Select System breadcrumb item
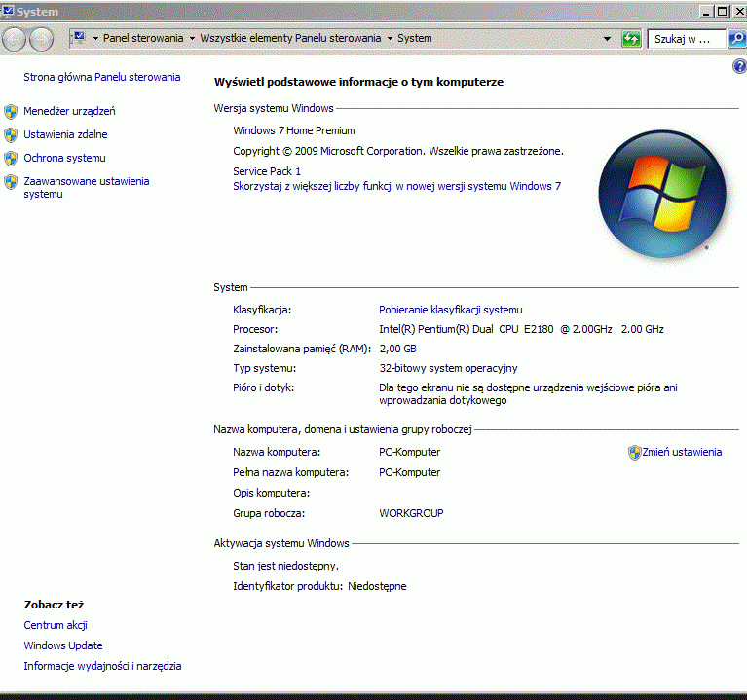Image resolution: width=747 pixels, height=700 pixels. 415,38
